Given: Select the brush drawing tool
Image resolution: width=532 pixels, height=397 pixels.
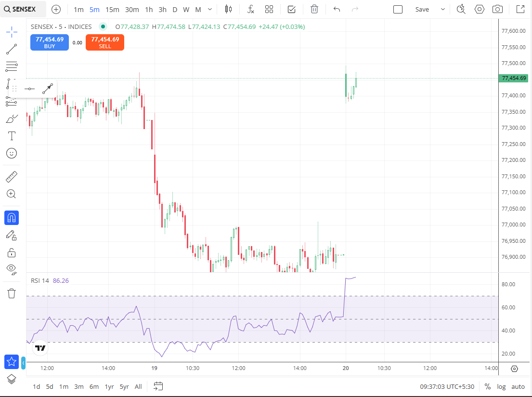Looking at the screenshot, I should pyautogui.click(x=12, y=119).
